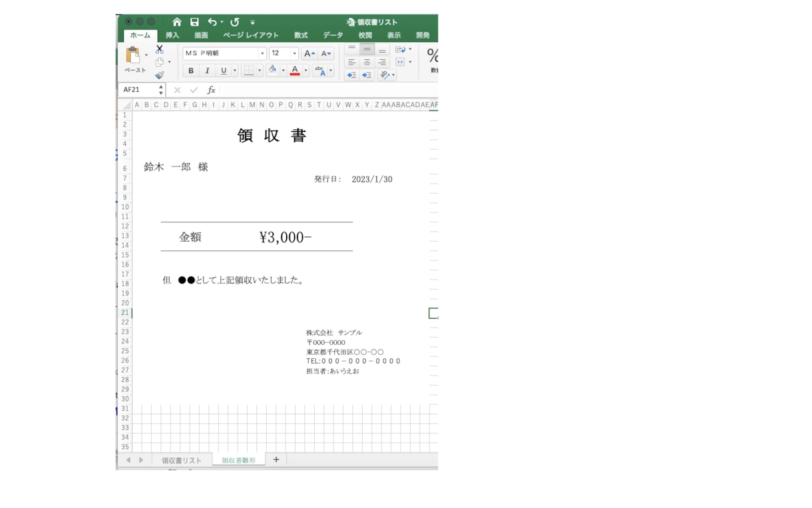
Task: Increase the indent
Action: point(367,75)
